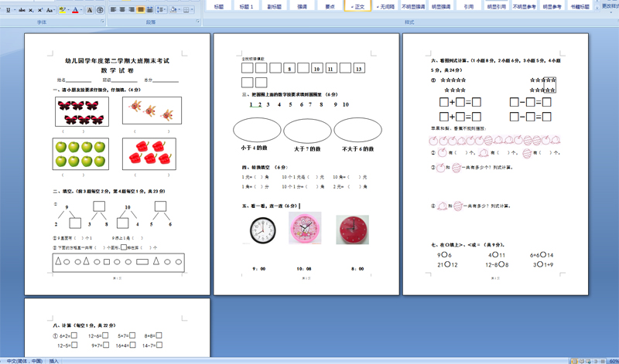Apply the 标题 style

click(218, 5)
